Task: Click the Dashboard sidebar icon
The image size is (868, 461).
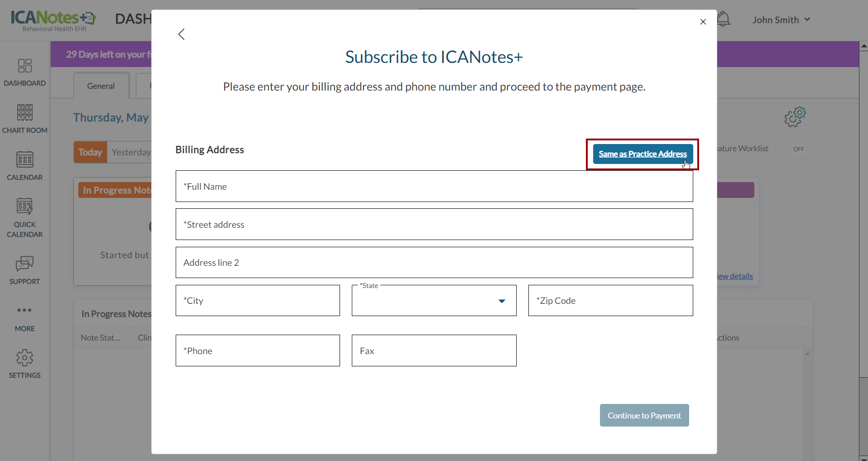Action: 25,66
